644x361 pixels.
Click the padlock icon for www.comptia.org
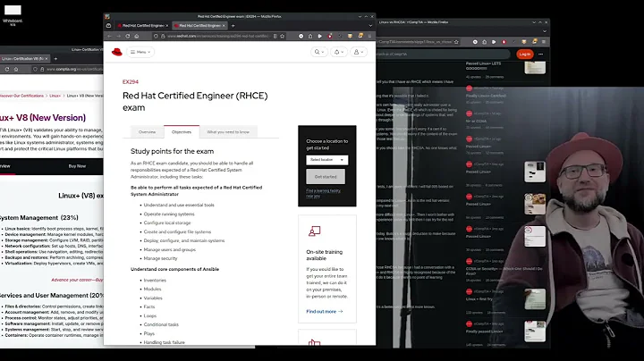[x=42, y=70]
